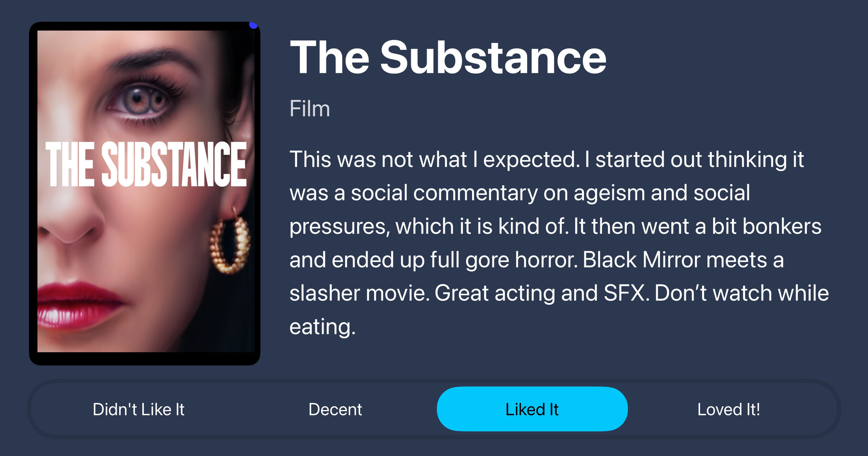The image size is (868, 456).
Task: Click the highlighted "Liked It" rating
Action: (x=532, y=409)
